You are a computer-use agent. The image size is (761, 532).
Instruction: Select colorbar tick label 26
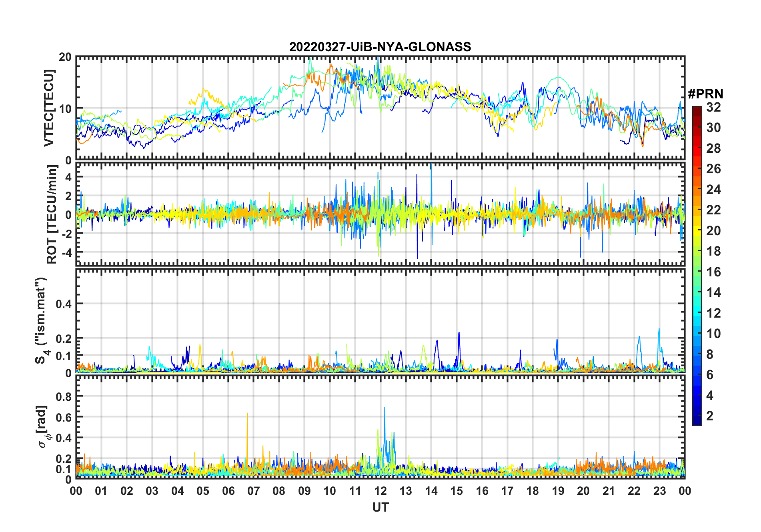tap(713, 169)
